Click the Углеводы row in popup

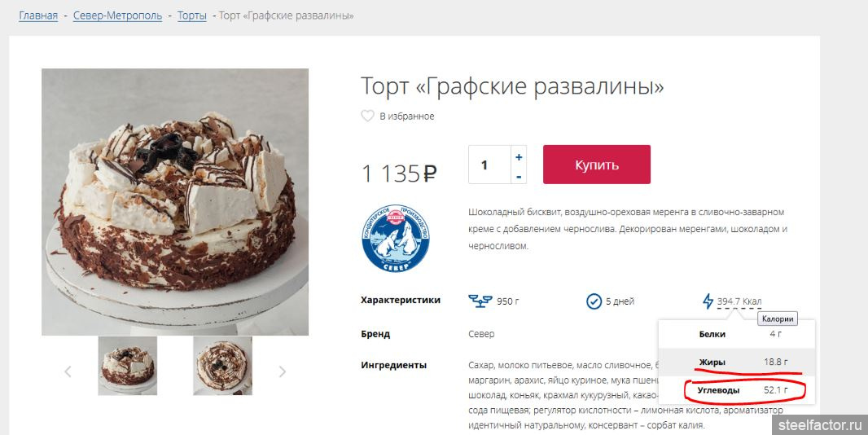[736, 390]
